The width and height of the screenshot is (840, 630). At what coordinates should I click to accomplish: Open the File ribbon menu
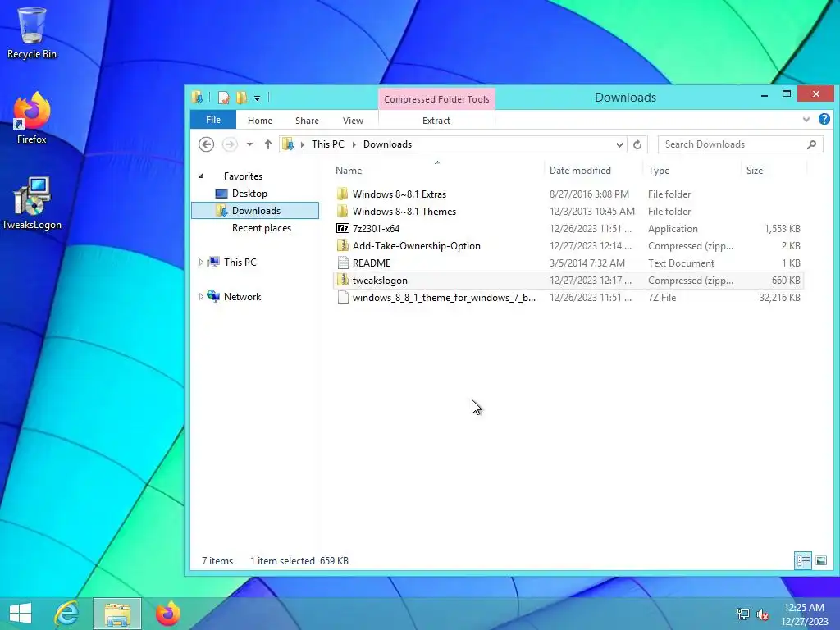click(x=213, y=120)
